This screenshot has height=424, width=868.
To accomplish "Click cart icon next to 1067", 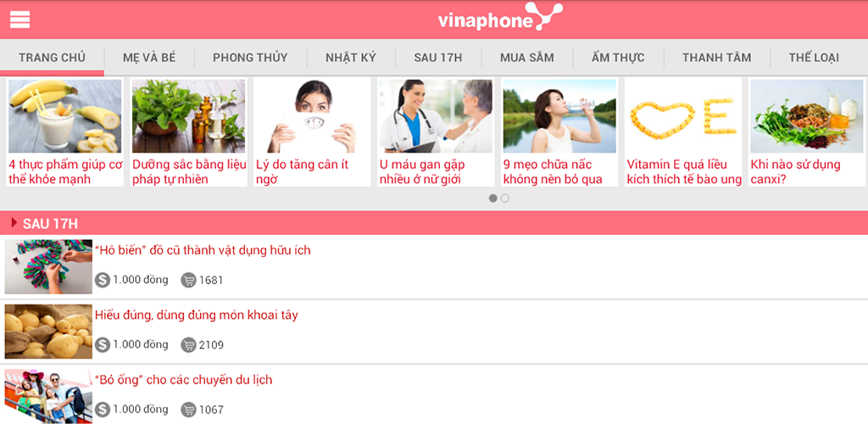I will click(x=189, y=410).
